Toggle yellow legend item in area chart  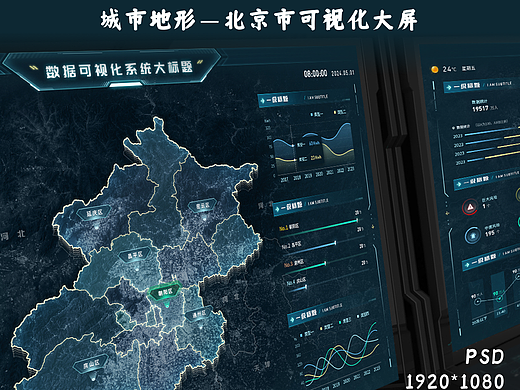click(x=340, y=112)
